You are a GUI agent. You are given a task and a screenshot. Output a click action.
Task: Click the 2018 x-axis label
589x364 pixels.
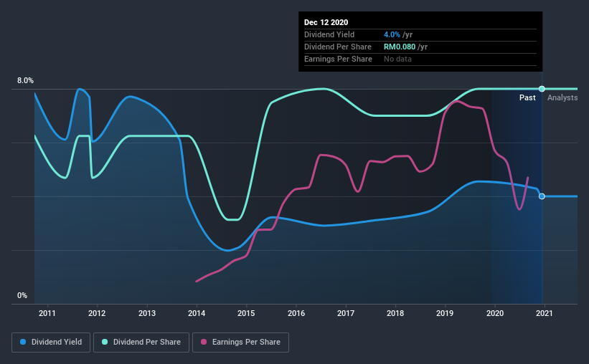pyautogui.click(x=395, y=313)
